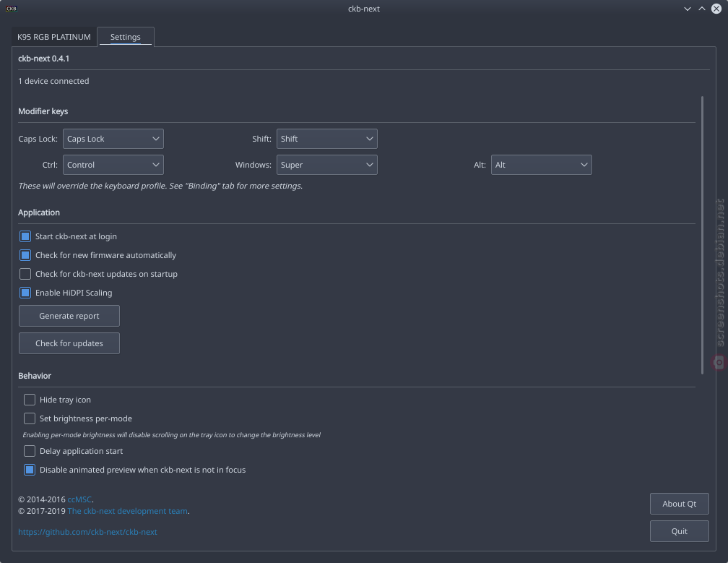Click the ckb-next window title text

click(x=364, y=9)
